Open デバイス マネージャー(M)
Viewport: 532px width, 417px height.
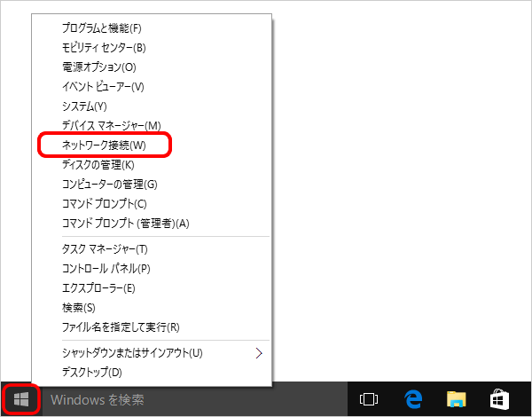click(x=112, y=125)
